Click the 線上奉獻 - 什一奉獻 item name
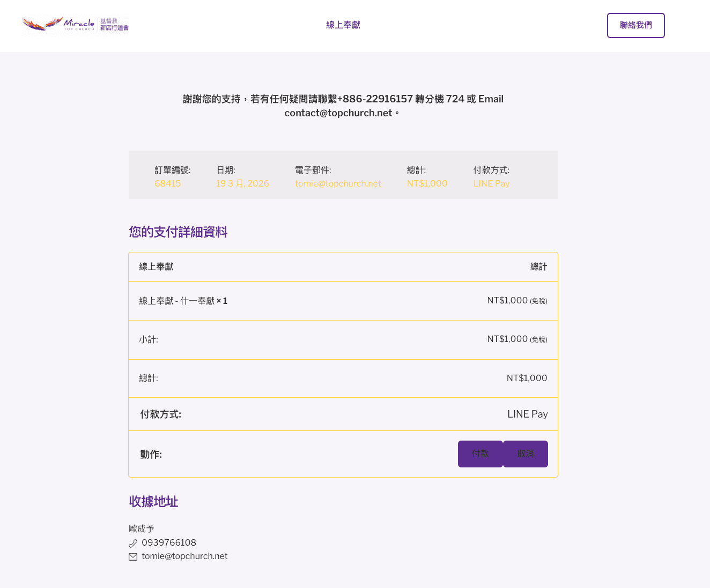This screenshot has height=588, width=710. point(177,301)
